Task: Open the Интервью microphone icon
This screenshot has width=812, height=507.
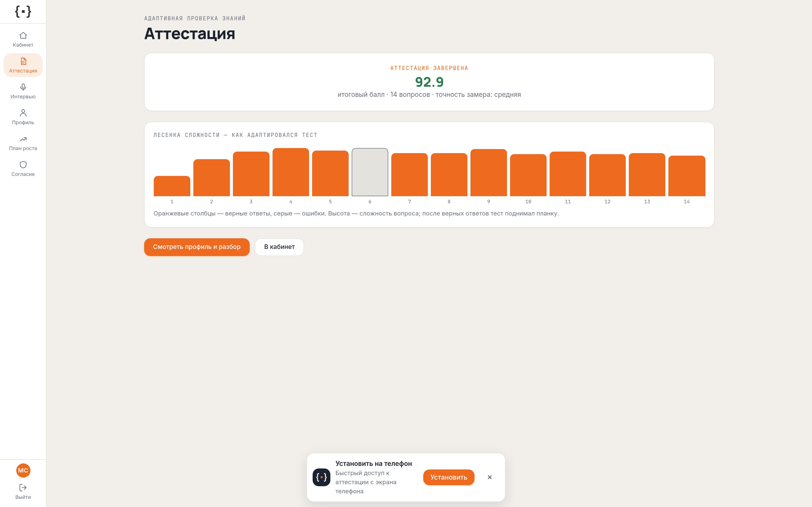Action: (x=23, y=87)
